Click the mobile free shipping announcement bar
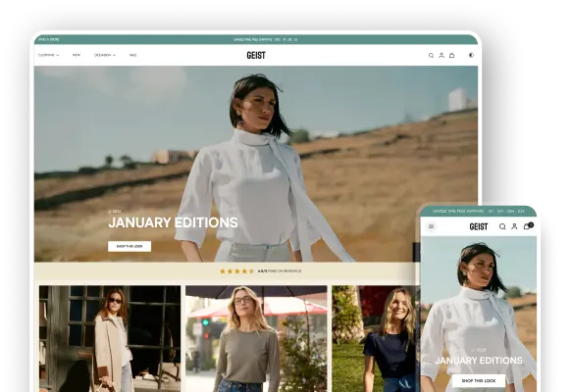Viewport: 571px width, 392px height. click(479, 211)
